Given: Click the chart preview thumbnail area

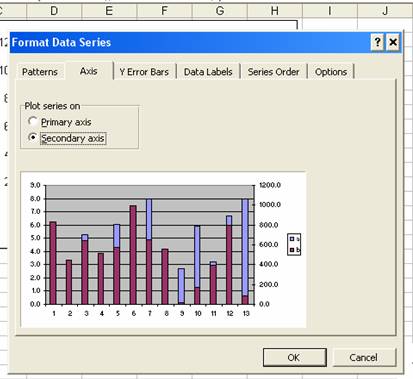Looking at the screenshot, I should [163, 249].
